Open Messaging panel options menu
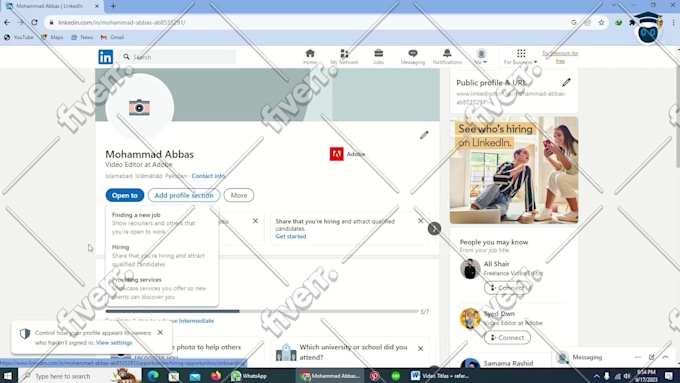 [x=638, y=357]
